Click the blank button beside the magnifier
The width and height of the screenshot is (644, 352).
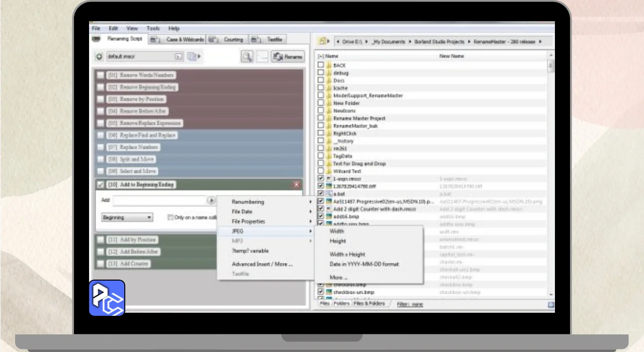[x=262, y=57]
